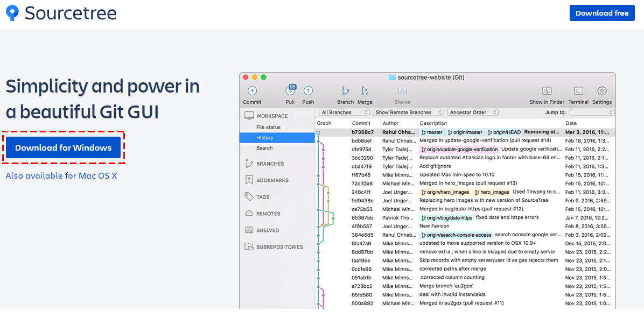
Task: Select commit 500a892
Action: [x=362, y=303]
